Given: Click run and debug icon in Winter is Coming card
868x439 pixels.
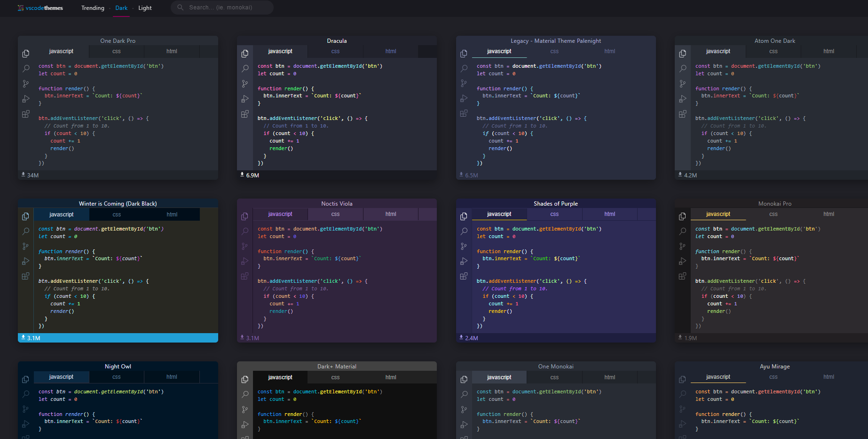Looking at the screenshot, I should coord(26,262).
